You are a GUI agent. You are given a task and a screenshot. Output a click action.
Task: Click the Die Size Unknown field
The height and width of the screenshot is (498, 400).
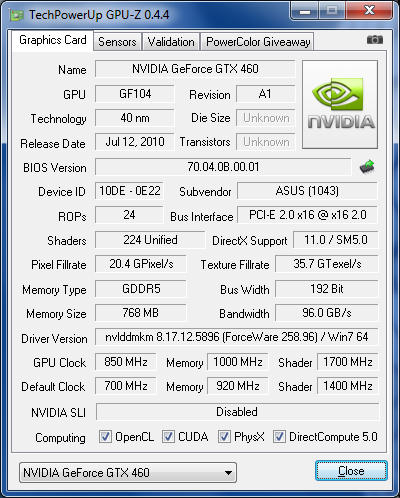(266, 118)
